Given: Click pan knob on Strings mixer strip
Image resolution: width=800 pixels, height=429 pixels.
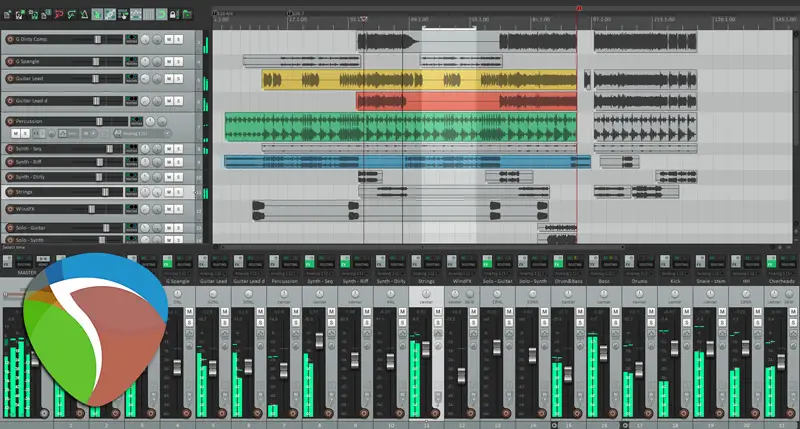Looking at the screenshot, I should pos(426,294).
